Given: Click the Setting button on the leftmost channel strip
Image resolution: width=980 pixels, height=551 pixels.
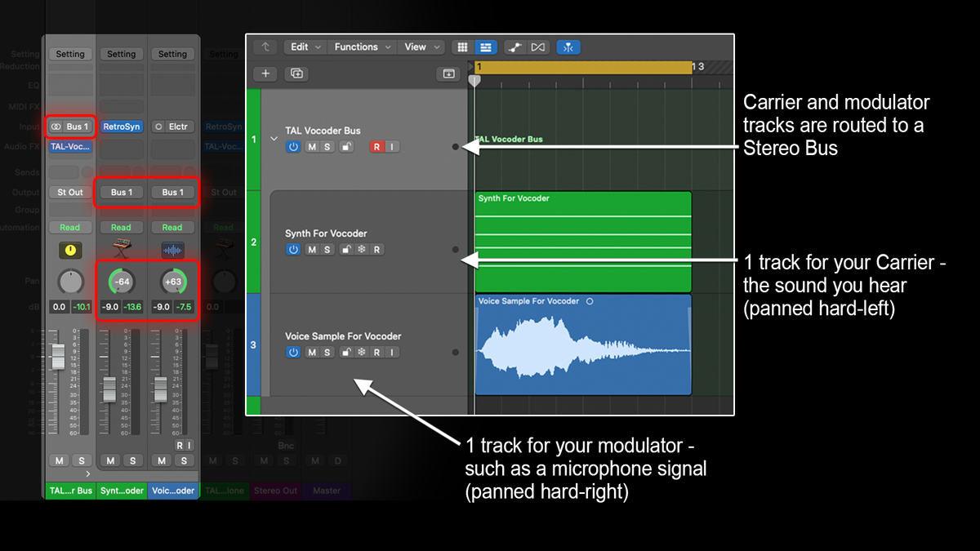Looking at the screenshot, I should click(70, 53).
